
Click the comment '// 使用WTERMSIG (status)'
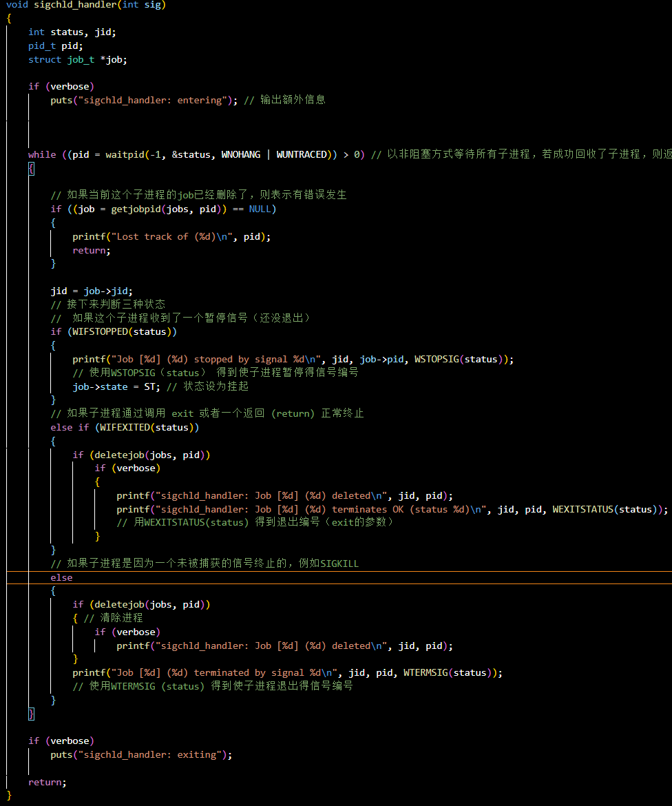[213, 686]
